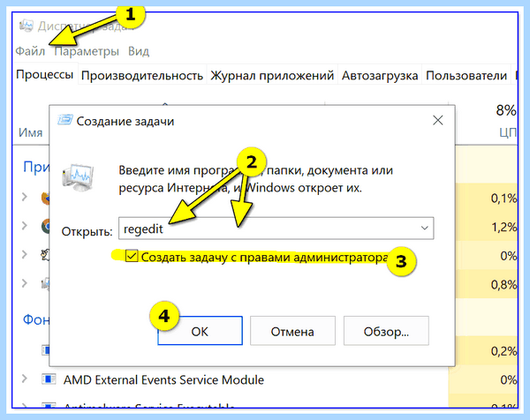The image size is (530, 420).
Task: Click the Открыть input field with regedit
Action: click(276, 229)
